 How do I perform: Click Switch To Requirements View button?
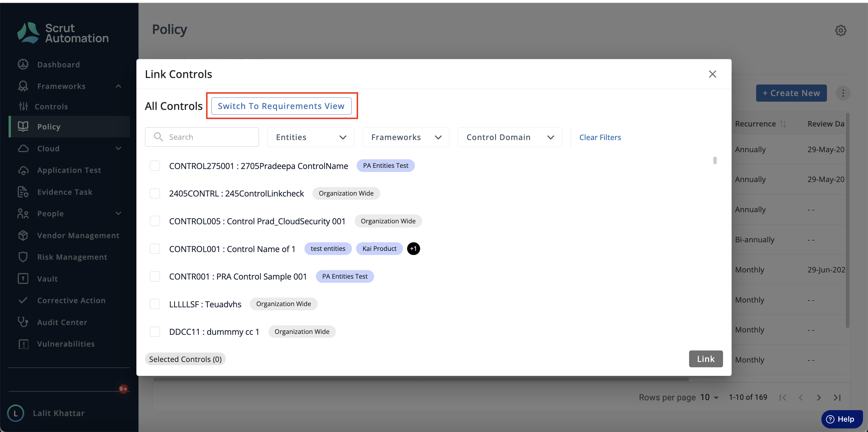[x=281, y=106]
